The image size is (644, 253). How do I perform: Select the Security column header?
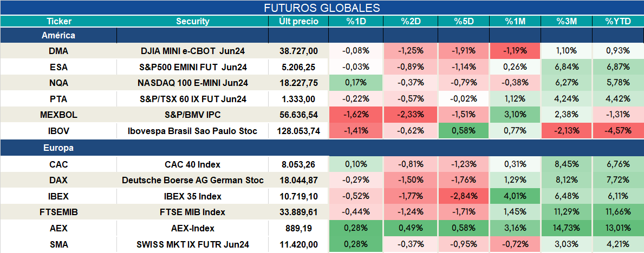tap(193, 21)
